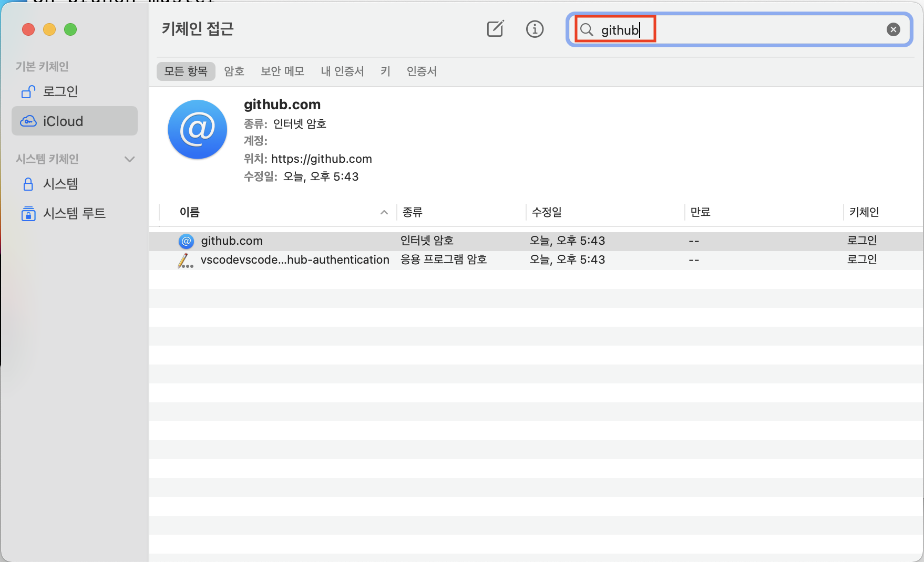Click the yellow minimize window button

tap(49, 29)
